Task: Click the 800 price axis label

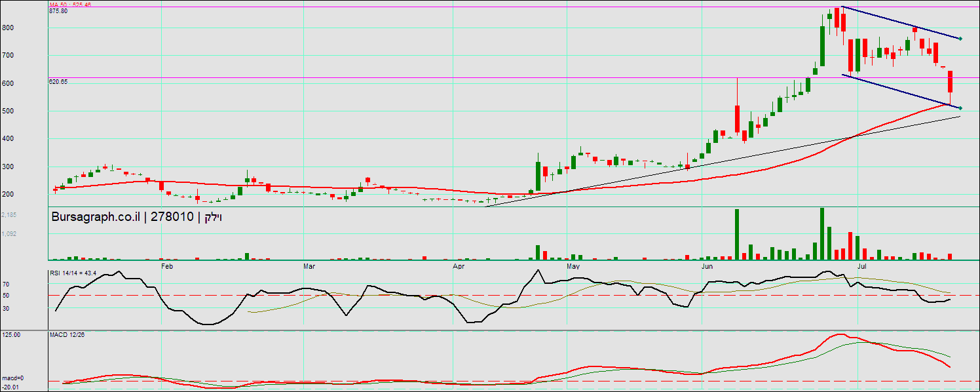Action: coord(8,28)
